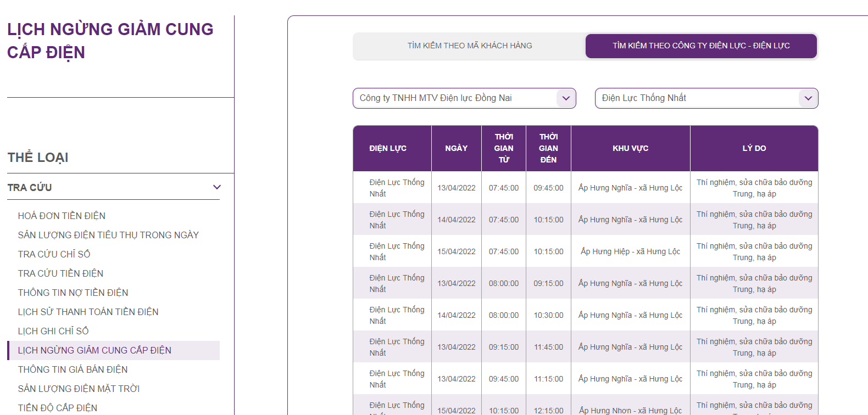Open the Điện Lực Thống Nhất dropdown
The height and width of the screenshot is (415, 868).
click(x=706, y=98)
